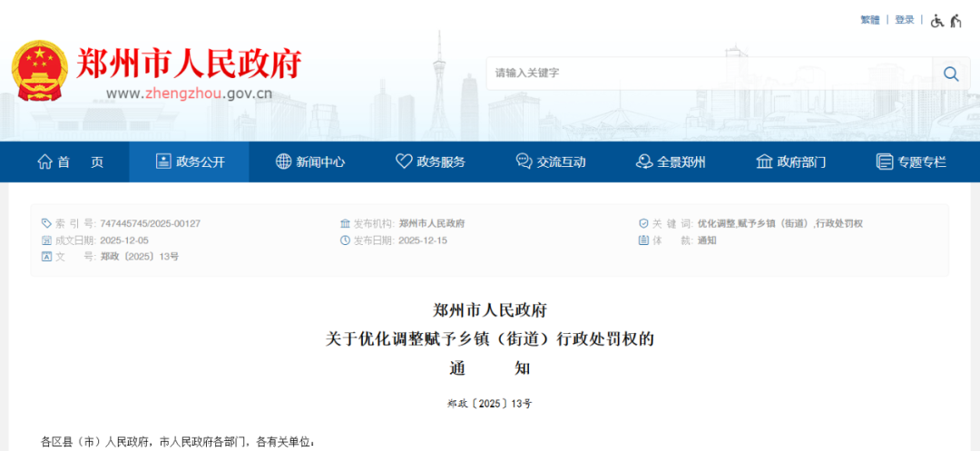Open the 首页 navigation tab
This screenshot has width=980, height=451.
click(70, 162)
